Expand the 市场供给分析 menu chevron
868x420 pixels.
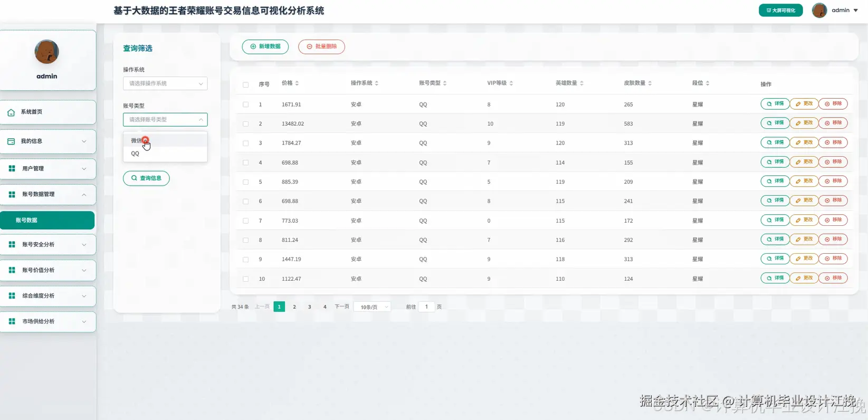[84, 321]
